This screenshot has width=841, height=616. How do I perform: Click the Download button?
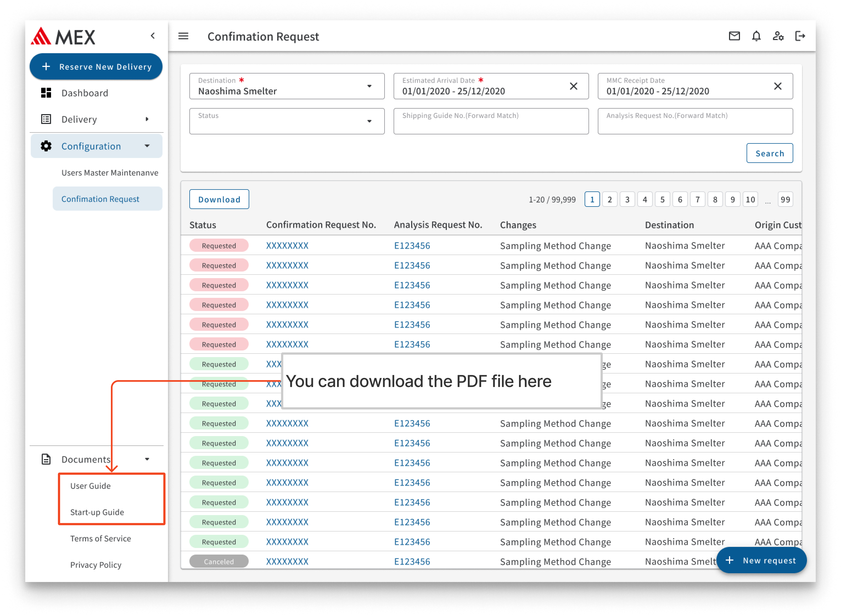219,199
